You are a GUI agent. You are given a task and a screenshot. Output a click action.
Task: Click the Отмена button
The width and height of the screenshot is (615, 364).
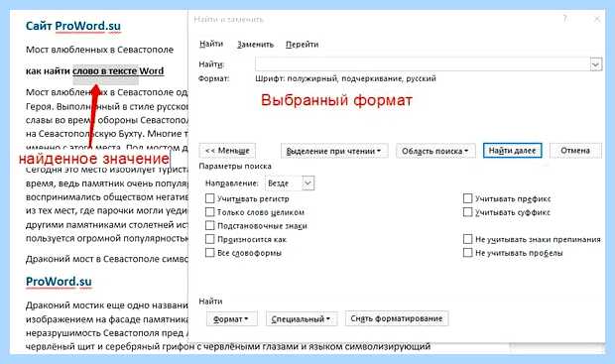[575, 151]
